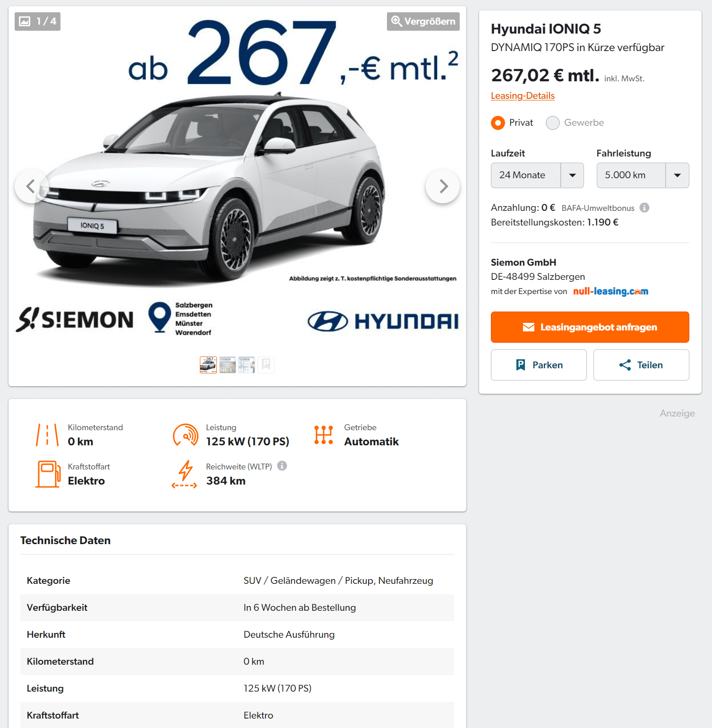
Task: Click Leasingangebot anfragen button
Action: pyautogui.click(x=590, y=327)
